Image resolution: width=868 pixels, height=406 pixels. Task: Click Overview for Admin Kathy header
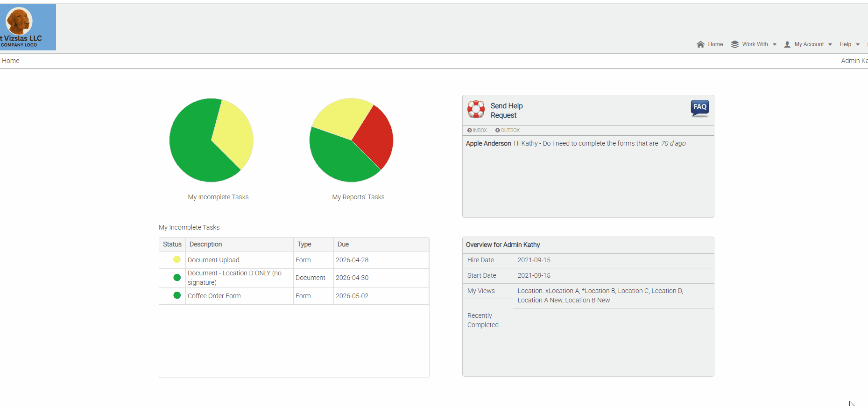click(x=503, y=245)
